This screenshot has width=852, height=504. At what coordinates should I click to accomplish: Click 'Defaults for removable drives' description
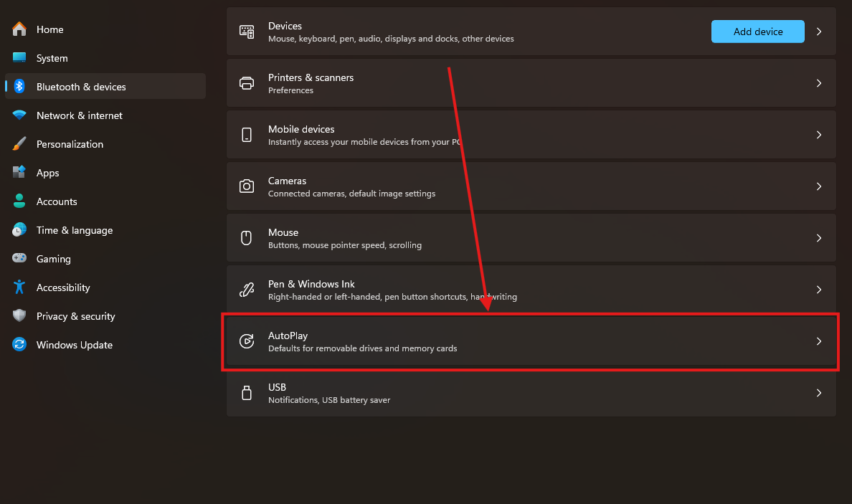click(x=362, y=348)
